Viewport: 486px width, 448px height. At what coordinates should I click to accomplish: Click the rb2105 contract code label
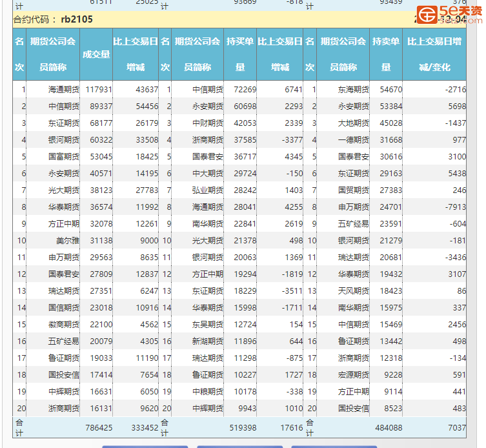[76, 19]
